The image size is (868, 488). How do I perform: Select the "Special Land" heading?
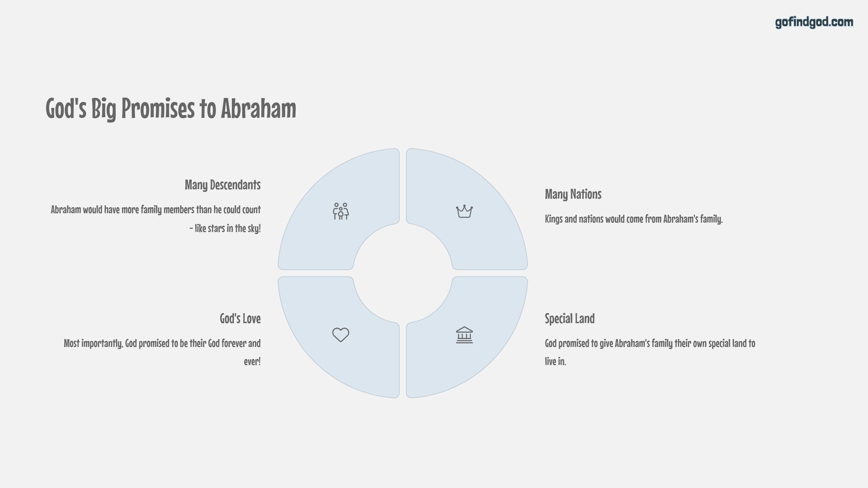point(570,318)
